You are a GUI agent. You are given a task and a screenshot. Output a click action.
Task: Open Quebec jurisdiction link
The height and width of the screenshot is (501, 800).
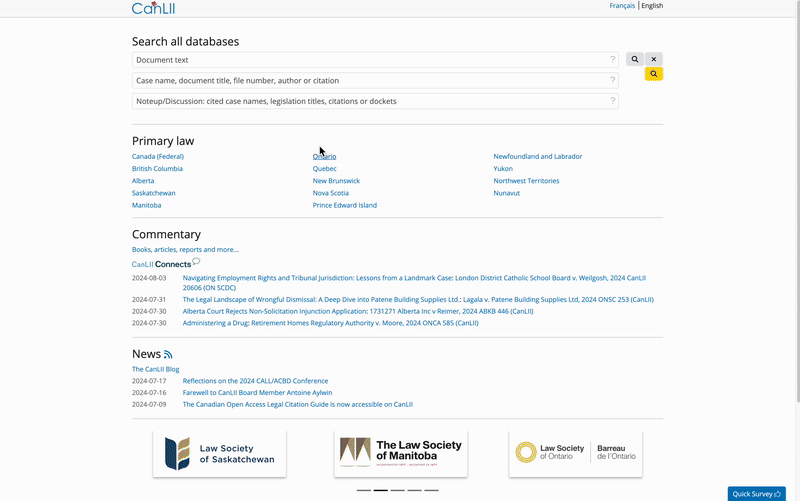[324, 169]
